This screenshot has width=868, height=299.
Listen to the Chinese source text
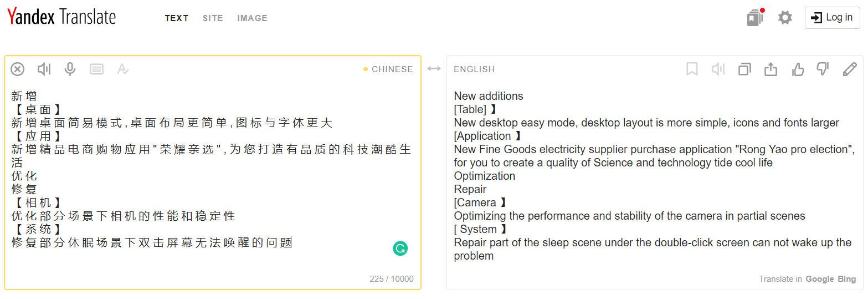[44, 69]
